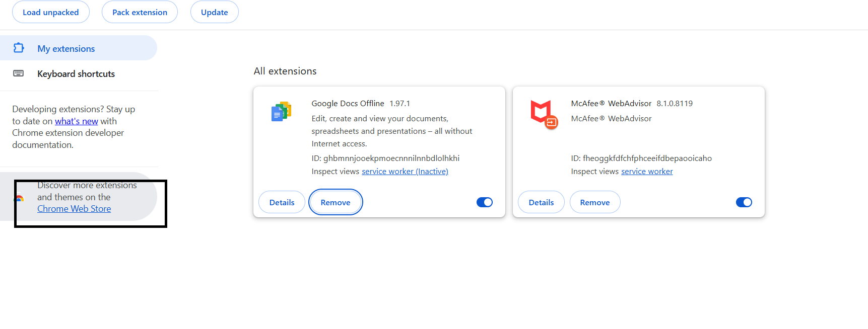
Task: Disable the Google Docs Offline extension toggle
Action: pos(484,202)
